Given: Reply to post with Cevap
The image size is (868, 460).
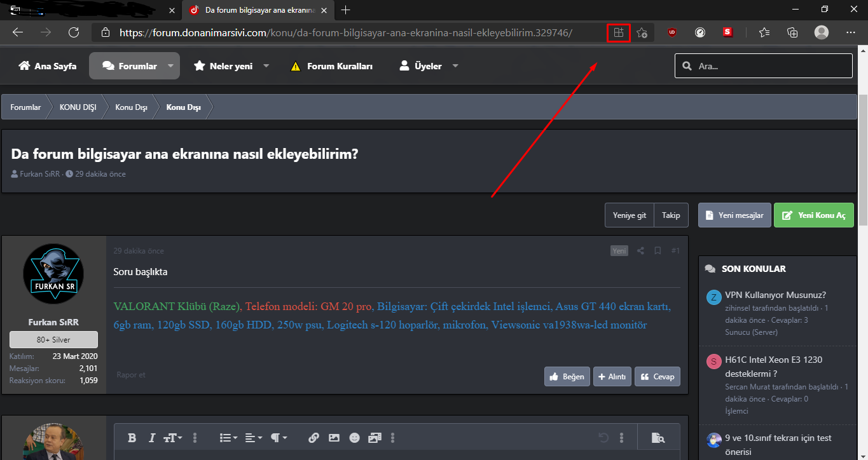Looking at the screenshot, I should coord(657,376).
